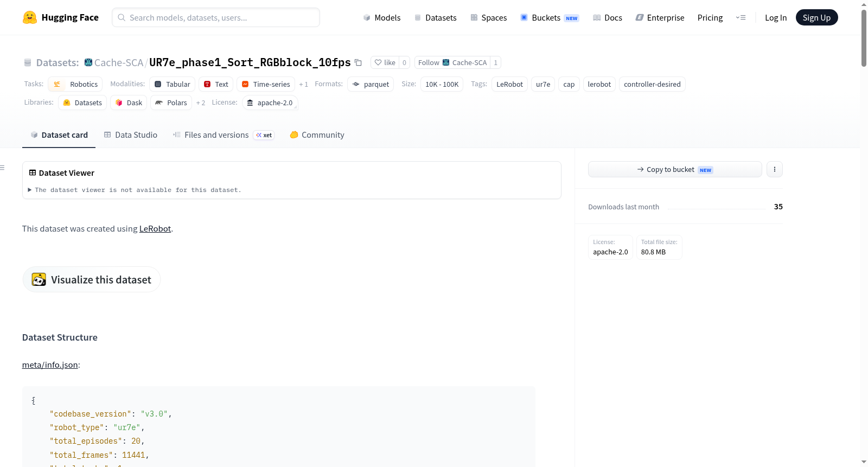
Task: Follow the Cache-SCA organization
Action: (452, 62)
